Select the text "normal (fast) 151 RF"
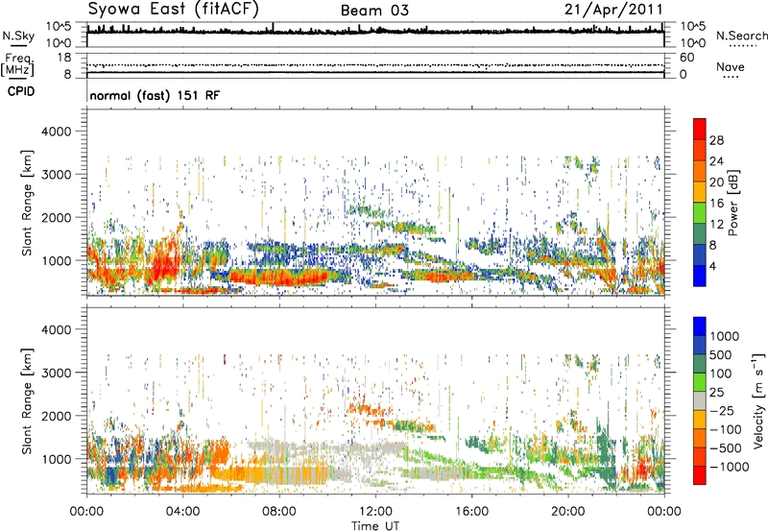The image size is (768, 532). click(155, 95)
